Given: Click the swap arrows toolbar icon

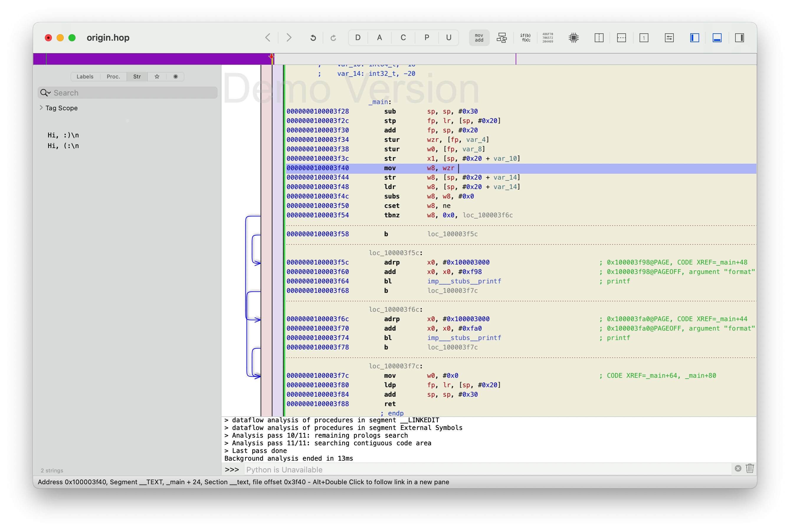Looking at the screenshot, I should (x=669, y=38).
